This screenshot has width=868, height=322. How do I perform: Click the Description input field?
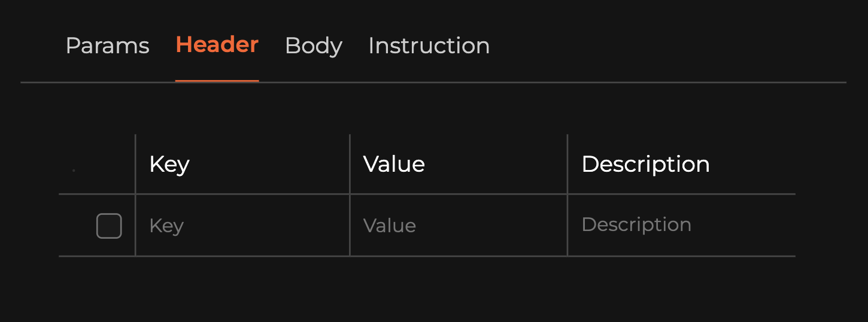pyautogui.click(x=681, y=225)
